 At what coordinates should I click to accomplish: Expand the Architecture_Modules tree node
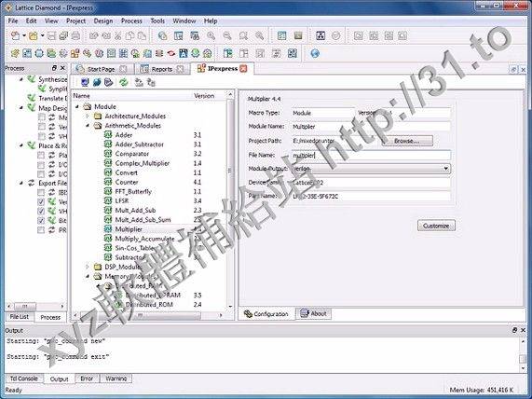coord(88,117)
